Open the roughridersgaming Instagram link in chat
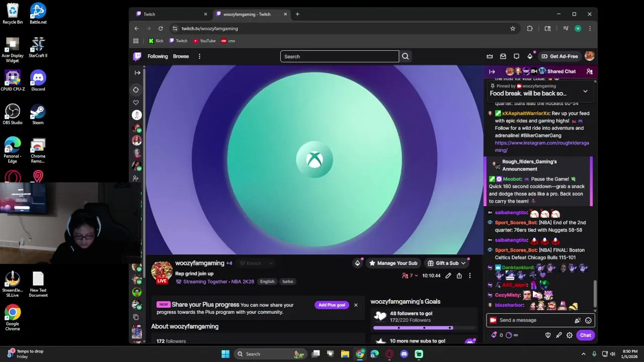The image size is (644, 362). [542, 146]
